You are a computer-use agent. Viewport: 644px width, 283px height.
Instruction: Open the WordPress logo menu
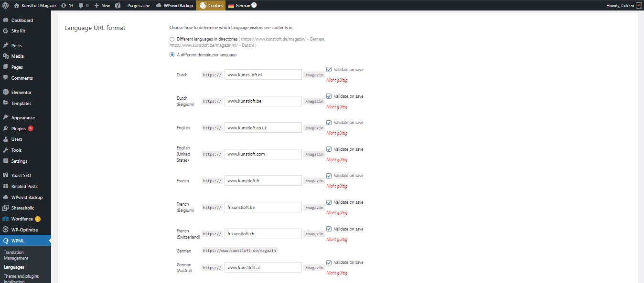[6, 5]
